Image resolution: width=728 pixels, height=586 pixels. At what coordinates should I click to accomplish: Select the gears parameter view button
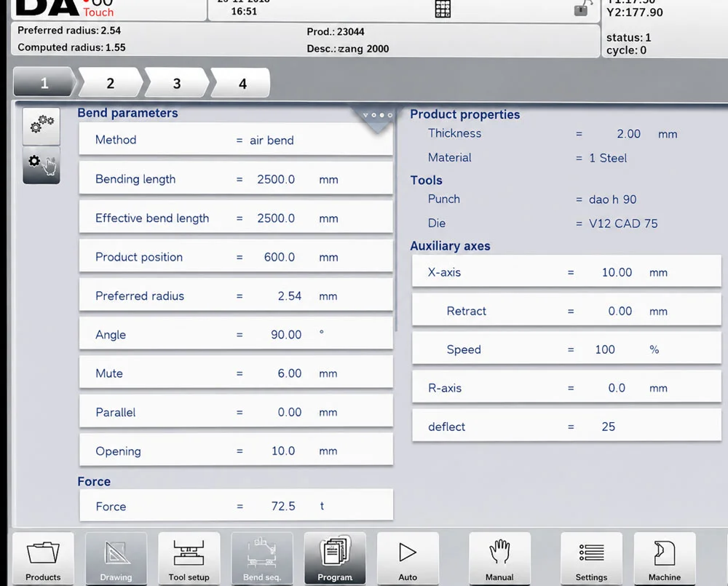41,126
